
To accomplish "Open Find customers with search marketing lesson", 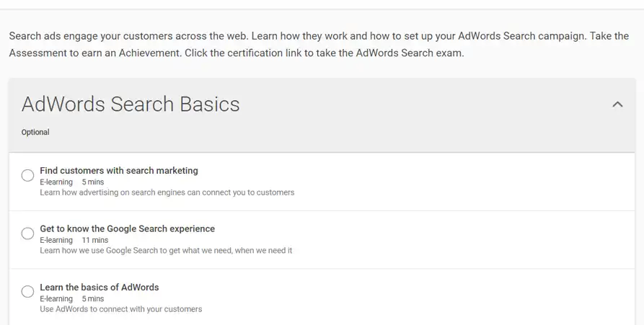I will pyautogui.click(x=119, y=170).
